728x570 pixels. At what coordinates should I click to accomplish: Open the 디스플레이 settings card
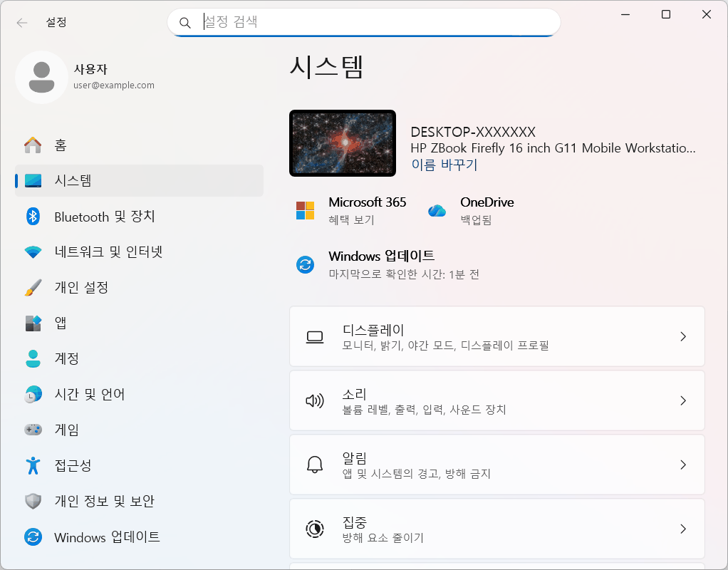(496, 336)
